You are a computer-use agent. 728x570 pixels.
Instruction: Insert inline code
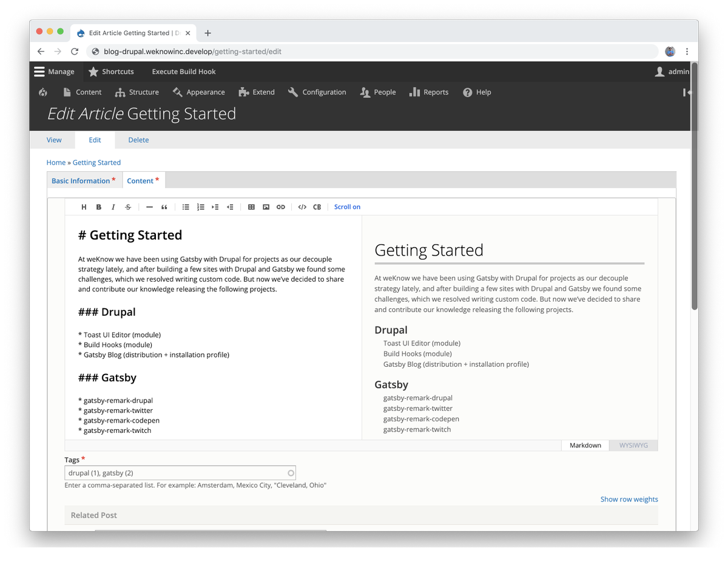click(x=302, y=207)
